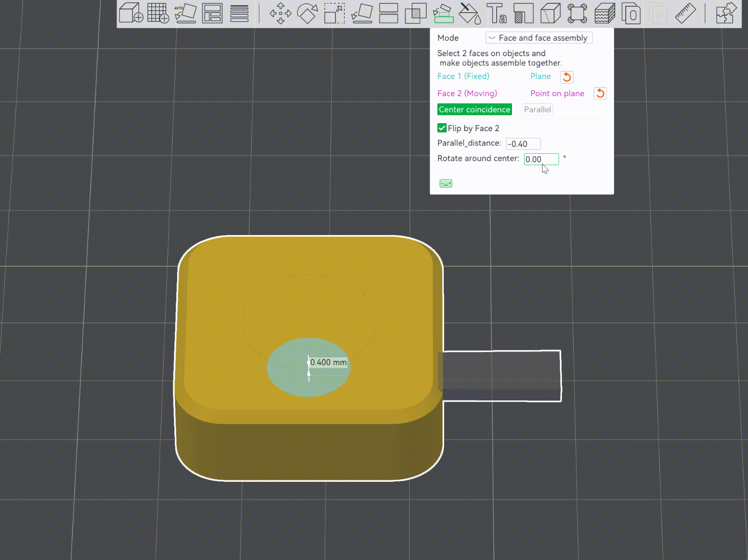This screenshot has height=560, width=748.
Task: Select the Assemble puzzle pieces icon
Action: (726, 13)
